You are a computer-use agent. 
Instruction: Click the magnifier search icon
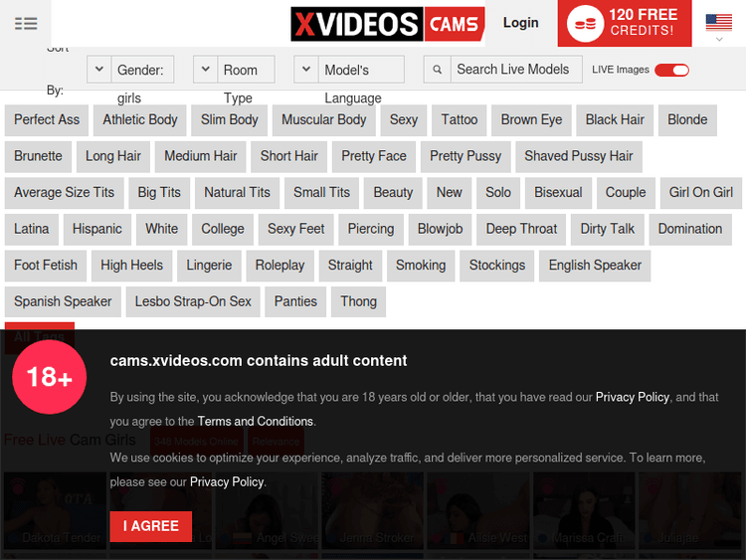(x=437, y=70)
